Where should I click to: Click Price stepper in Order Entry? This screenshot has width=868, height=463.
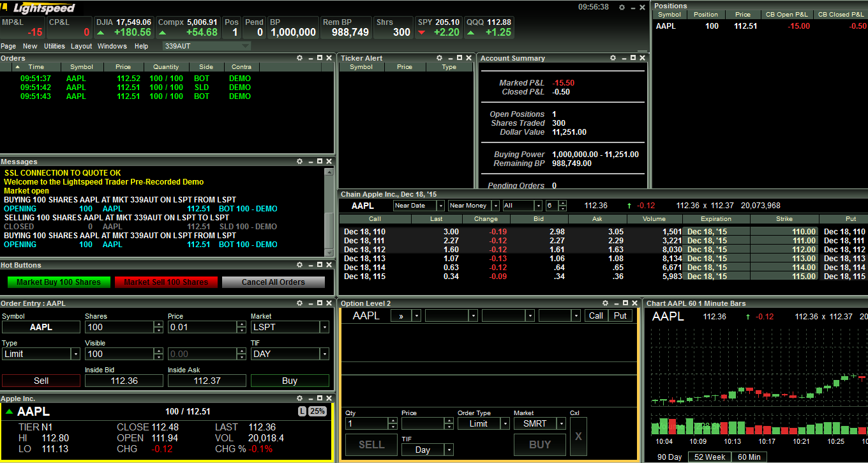click(241, 327)
